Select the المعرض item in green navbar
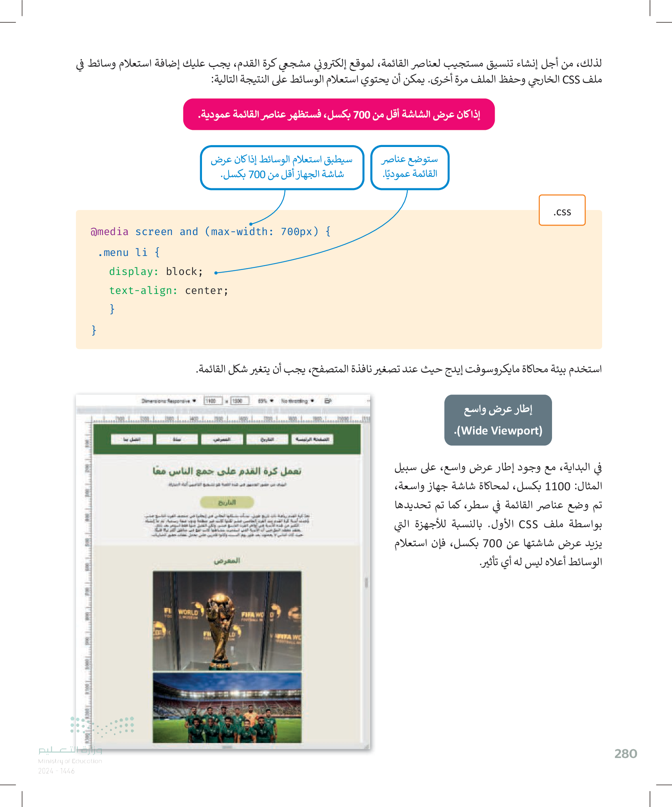 (x=222, y=439)
